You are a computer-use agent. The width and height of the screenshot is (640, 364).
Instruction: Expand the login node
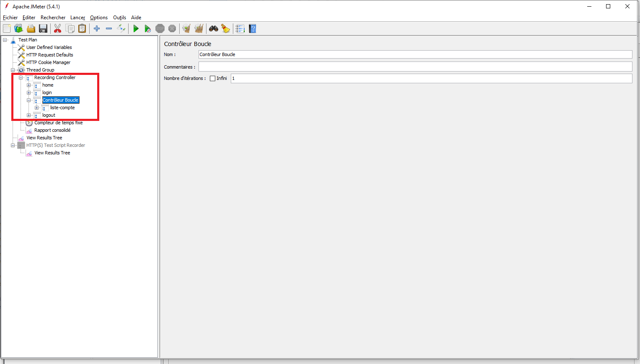[x=29, y=92]
